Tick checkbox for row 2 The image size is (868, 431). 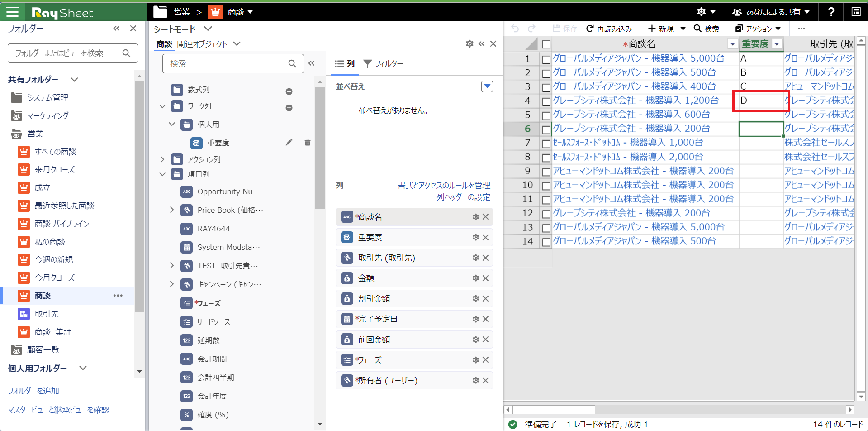point(546,73)
